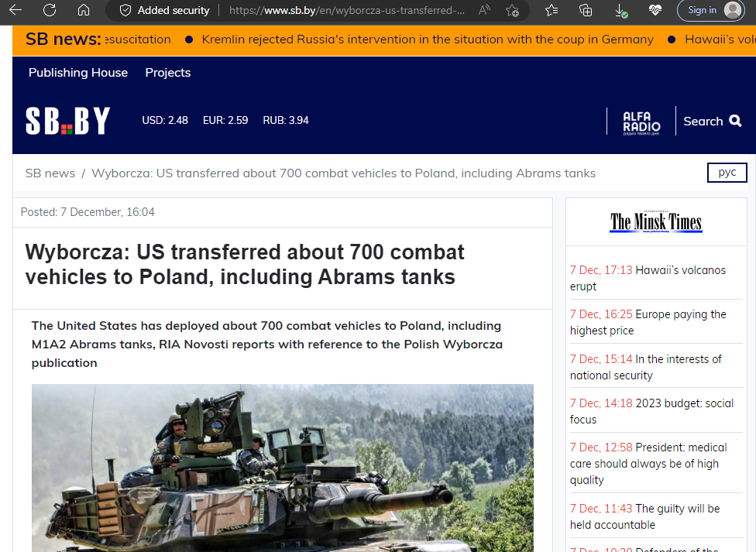Open The Minsk Times banner
This screenshot has width=756, height=552.
(x=656, y=222)
